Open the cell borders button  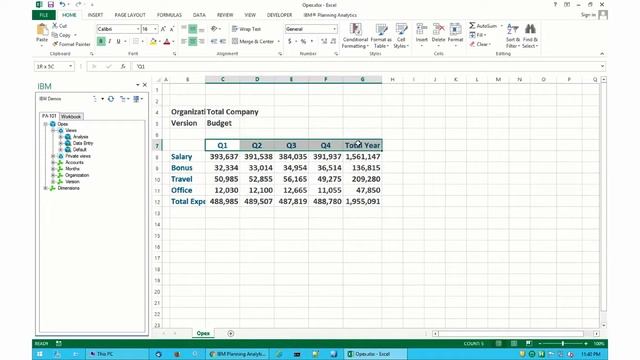(136, 41)
